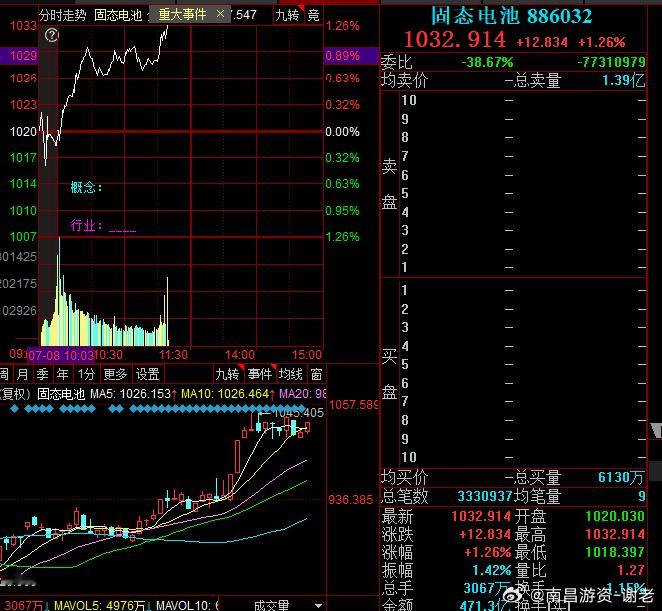Click 总笔数 value 3330937
Image resolution: width=662 pixels, height=611 pixels.
[485, 496]
